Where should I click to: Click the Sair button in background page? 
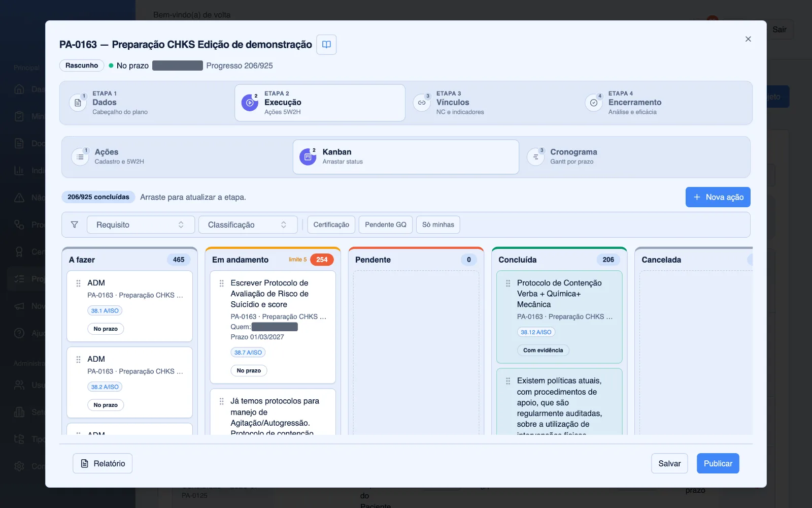click(780, 29)
